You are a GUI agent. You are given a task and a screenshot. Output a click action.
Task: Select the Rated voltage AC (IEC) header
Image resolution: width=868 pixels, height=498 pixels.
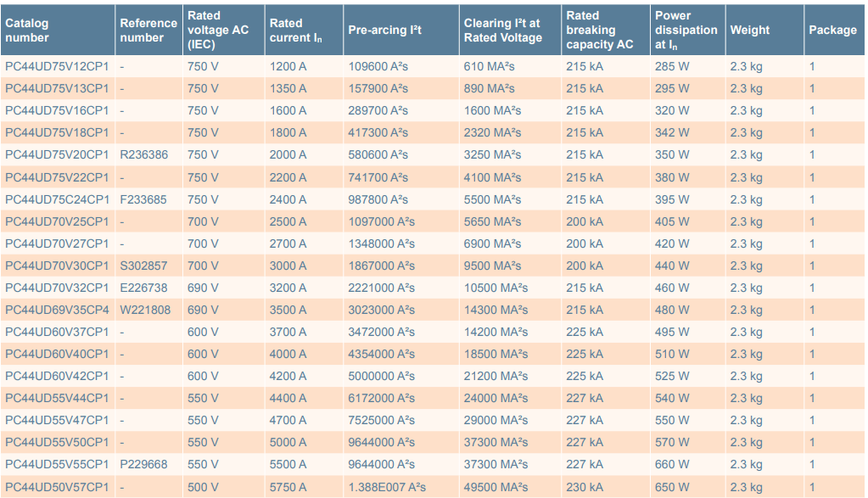[218, 31]
